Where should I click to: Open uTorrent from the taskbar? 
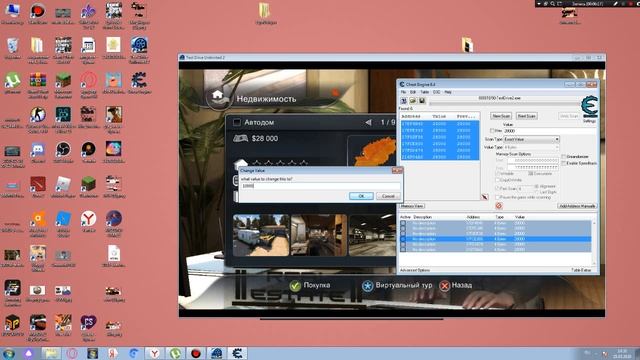(176, 353)
